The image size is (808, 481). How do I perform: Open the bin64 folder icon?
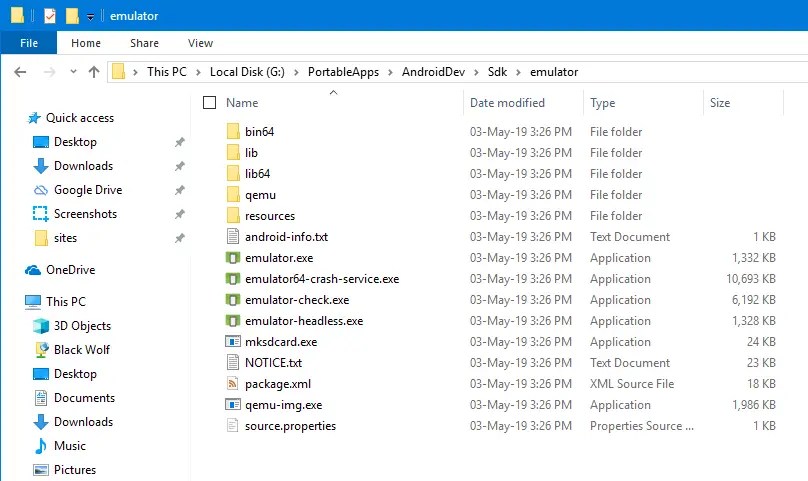click(x=233, y=131)
